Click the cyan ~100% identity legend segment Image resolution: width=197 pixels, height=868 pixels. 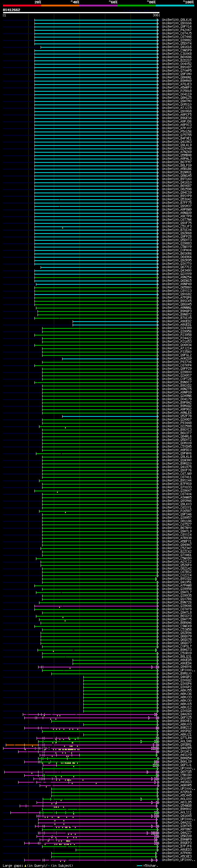[x=175, y=6]
